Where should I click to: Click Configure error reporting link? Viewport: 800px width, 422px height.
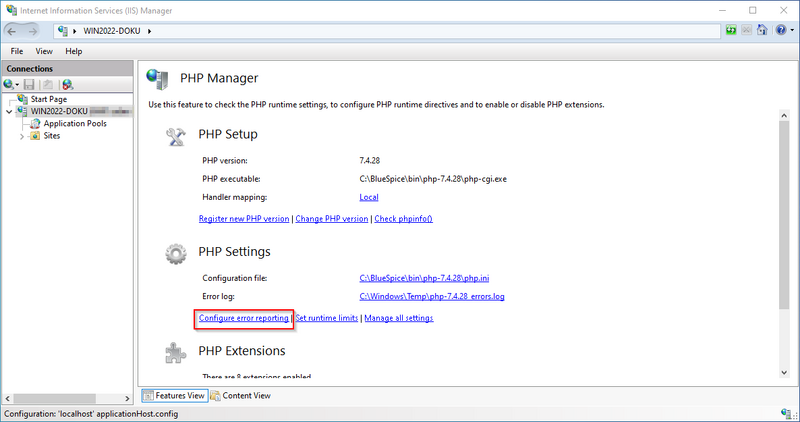(x=244, y=318)
